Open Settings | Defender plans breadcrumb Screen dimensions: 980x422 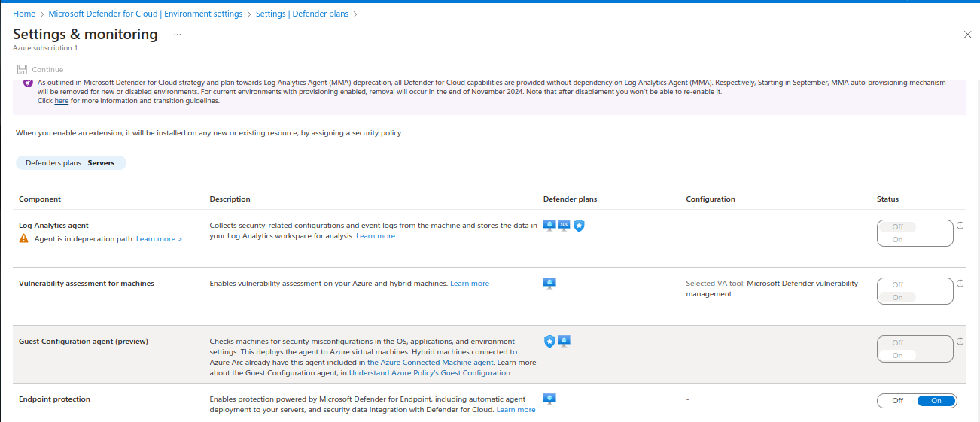[302, 14]
